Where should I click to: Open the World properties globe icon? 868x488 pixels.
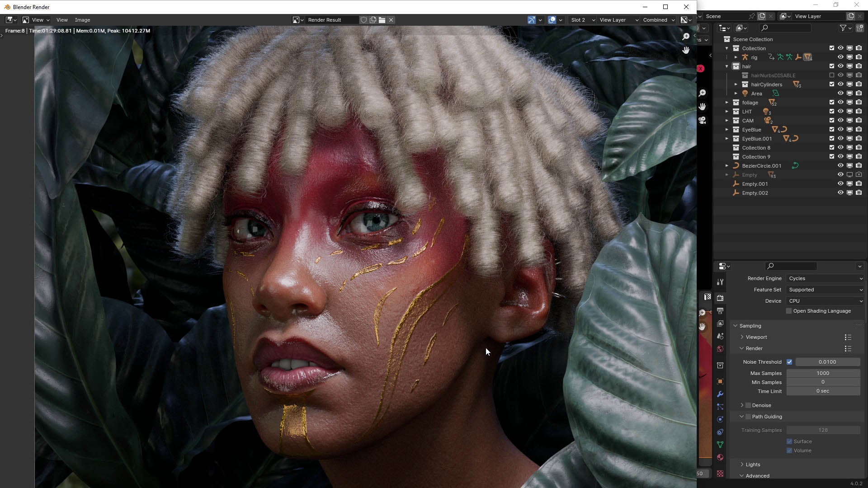tap(720, 349)
